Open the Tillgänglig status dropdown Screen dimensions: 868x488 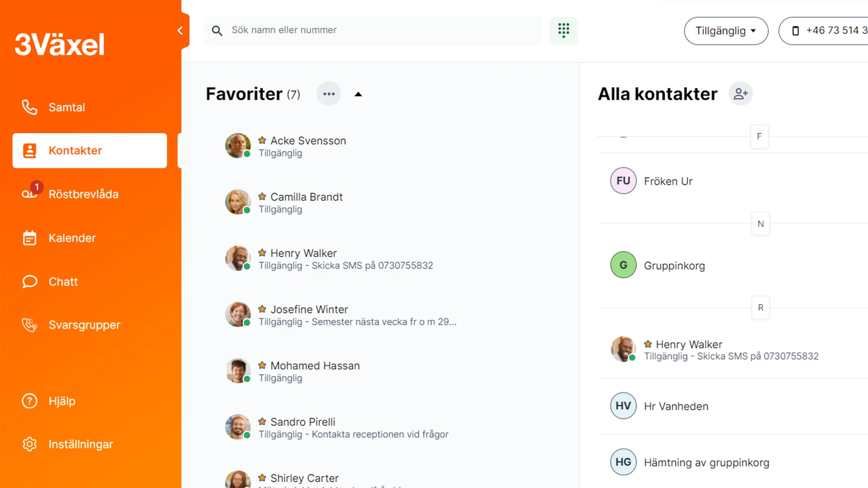726,31
